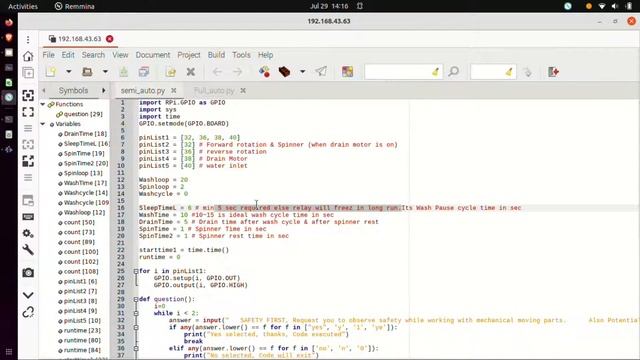Compile the current file with the toolbar icon

point(264,72)
